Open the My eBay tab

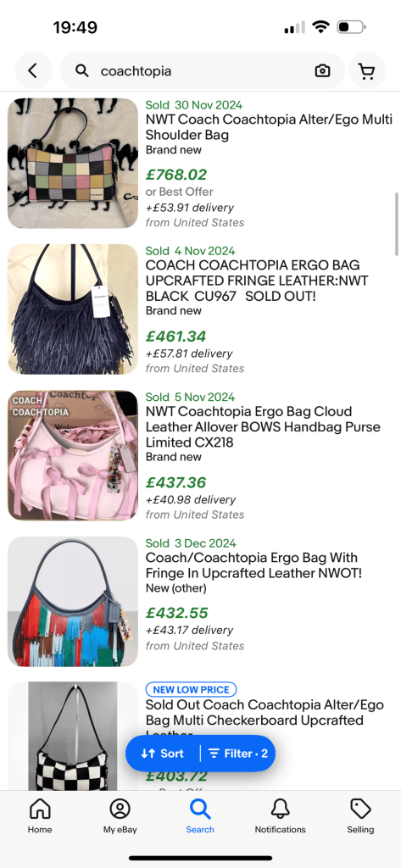[120, 816]
